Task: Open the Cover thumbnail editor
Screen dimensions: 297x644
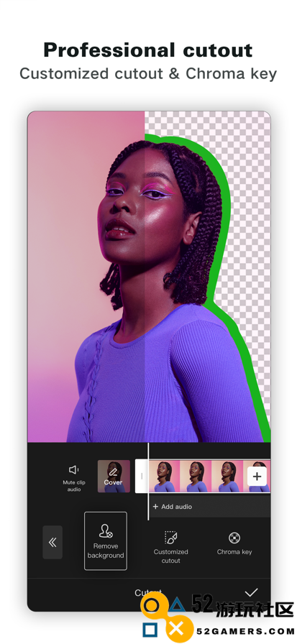Action: pyautogui.click(x=114, y=476)
